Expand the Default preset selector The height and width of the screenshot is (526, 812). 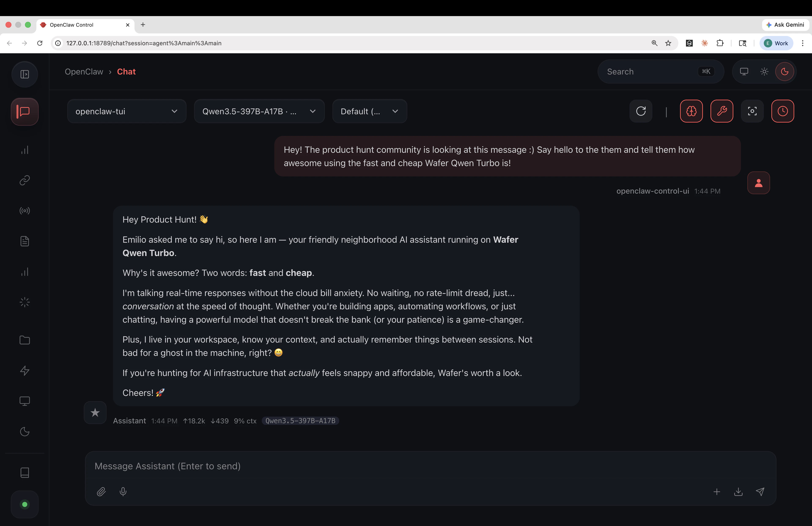coord(369,111)
